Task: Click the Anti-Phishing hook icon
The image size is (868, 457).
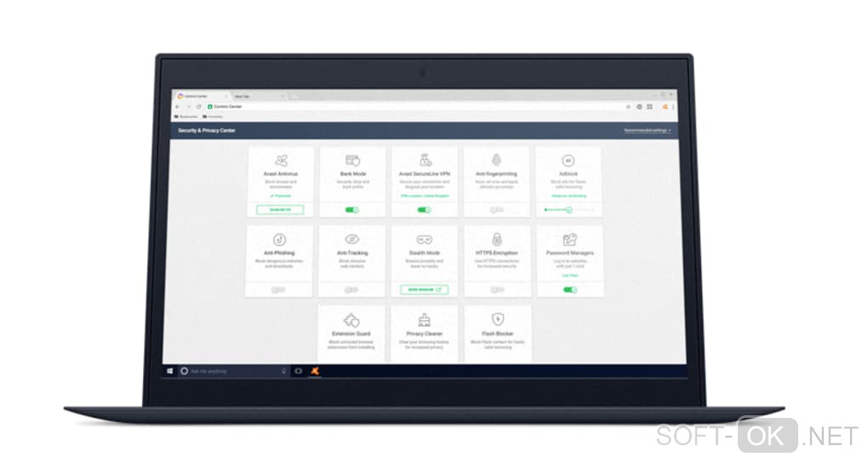Action: pos(280,240)
